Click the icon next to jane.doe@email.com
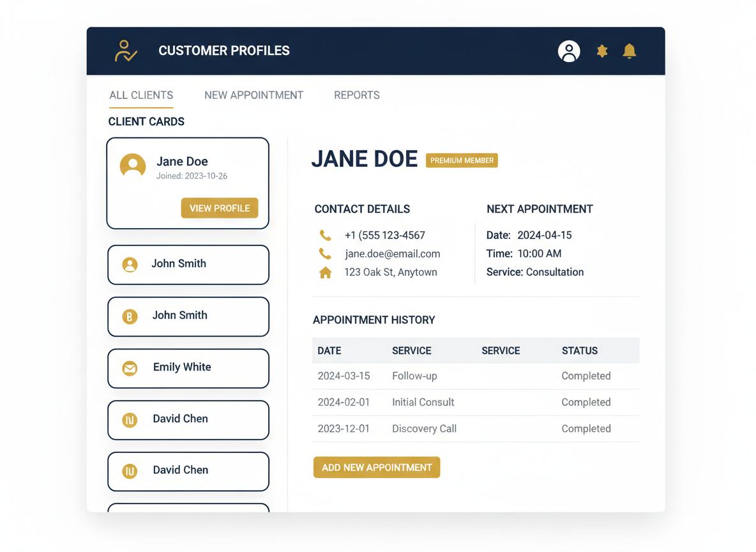The width and height of the screenshot is (756, 552). (x=326, y=254)
